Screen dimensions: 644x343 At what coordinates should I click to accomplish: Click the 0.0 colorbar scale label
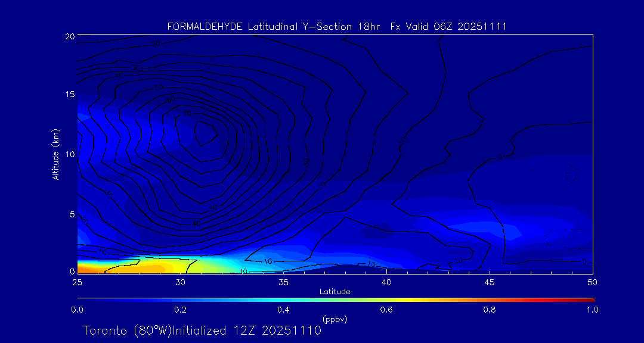[77, 310]
